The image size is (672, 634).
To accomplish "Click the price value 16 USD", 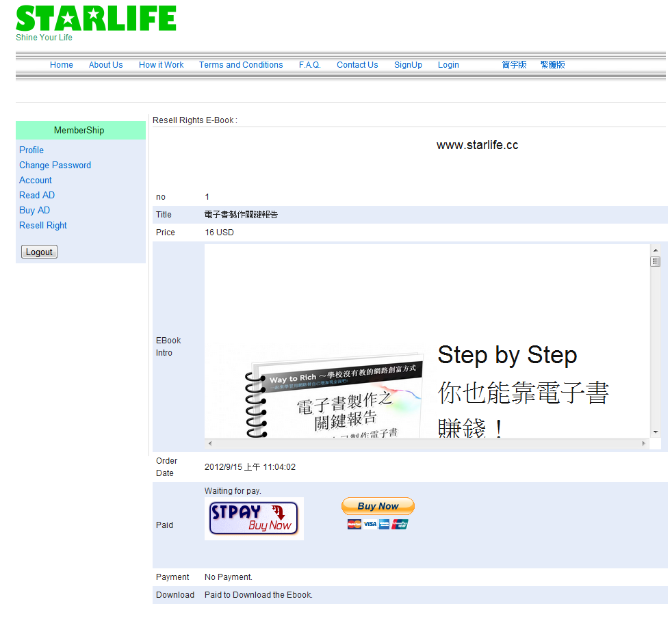I will pyautogui.click(x=219, y=232).
